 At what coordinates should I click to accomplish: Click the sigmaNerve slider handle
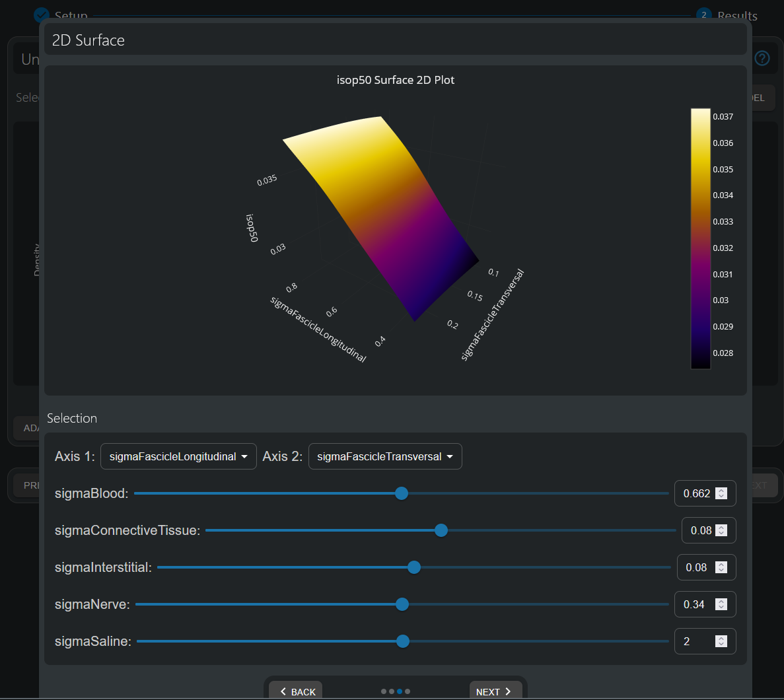(402, 604)
